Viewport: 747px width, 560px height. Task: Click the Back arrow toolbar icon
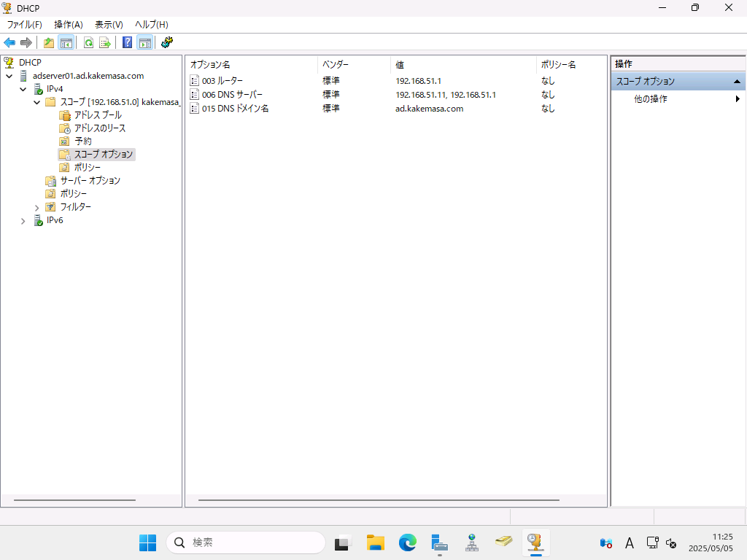pyautogui.click(x=9, y=43)
